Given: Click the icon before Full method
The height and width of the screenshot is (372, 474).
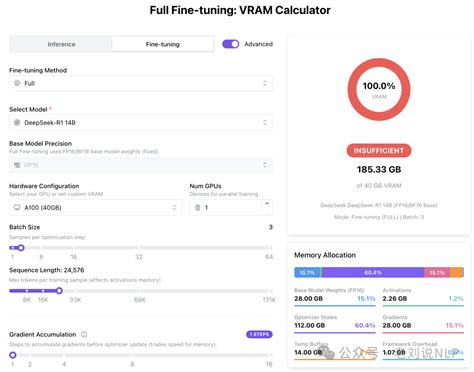Looking at the screenshot, I should [x=17, y=83].
